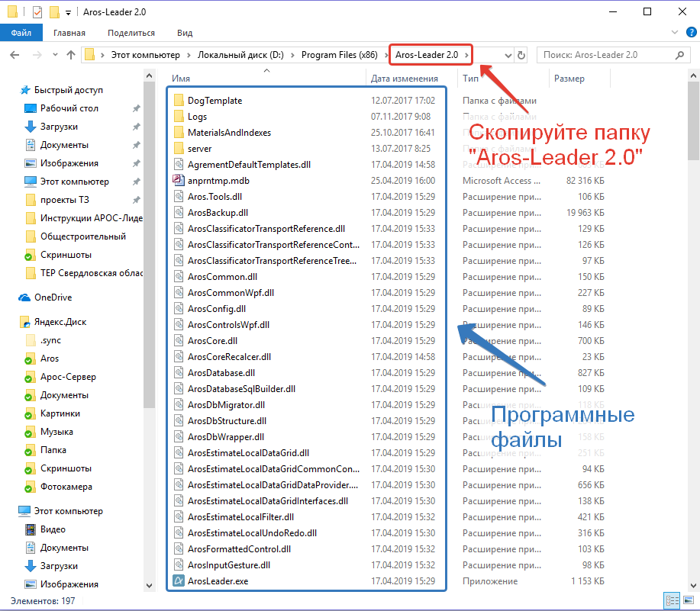Screen dimensions: 700x611
Task: Click navigation pane scroll-down arrow
Action: 149,586
